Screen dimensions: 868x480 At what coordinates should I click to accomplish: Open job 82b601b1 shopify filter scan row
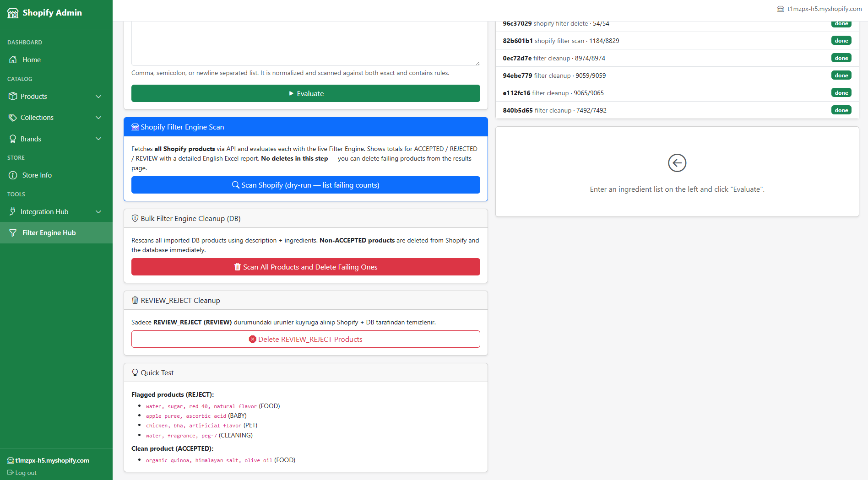tap(677, 41)
